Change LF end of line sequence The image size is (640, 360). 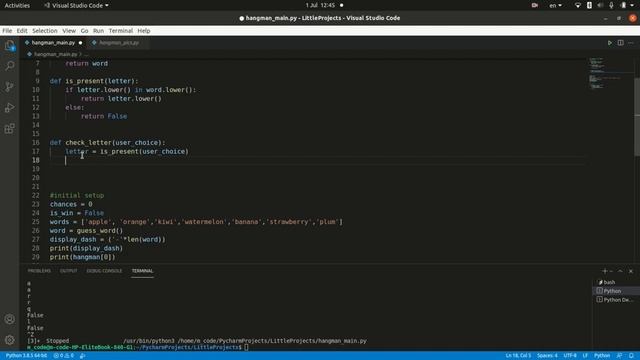coord(585,356)
